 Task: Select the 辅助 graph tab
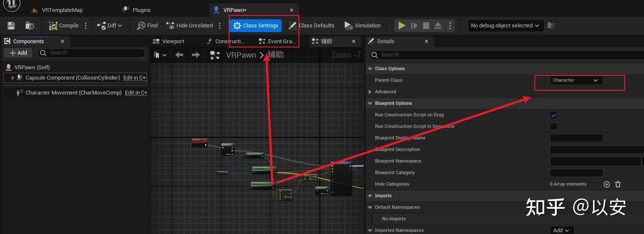coord(327,41)
